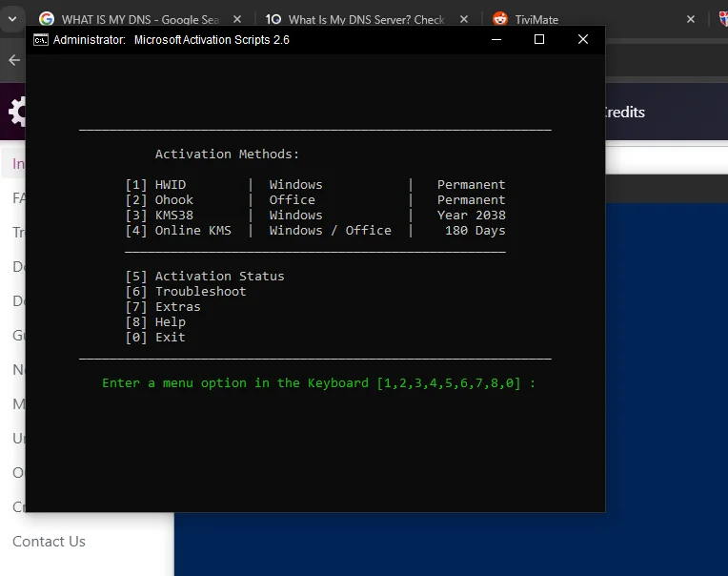Viewport: 728px width, 576px height.
Task: Open Contact Us in the sidebar
Action: pyautogui.click(x=49, y=542)
